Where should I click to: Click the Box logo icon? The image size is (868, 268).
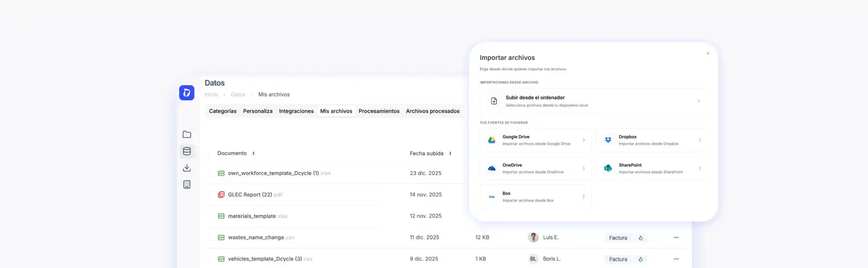pos(492,197)
